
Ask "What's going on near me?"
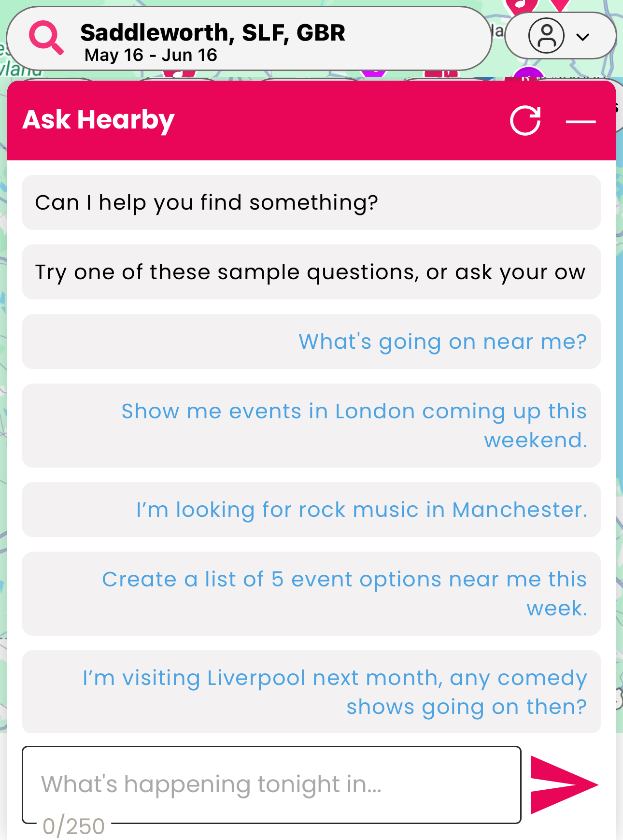pos(311,342)
